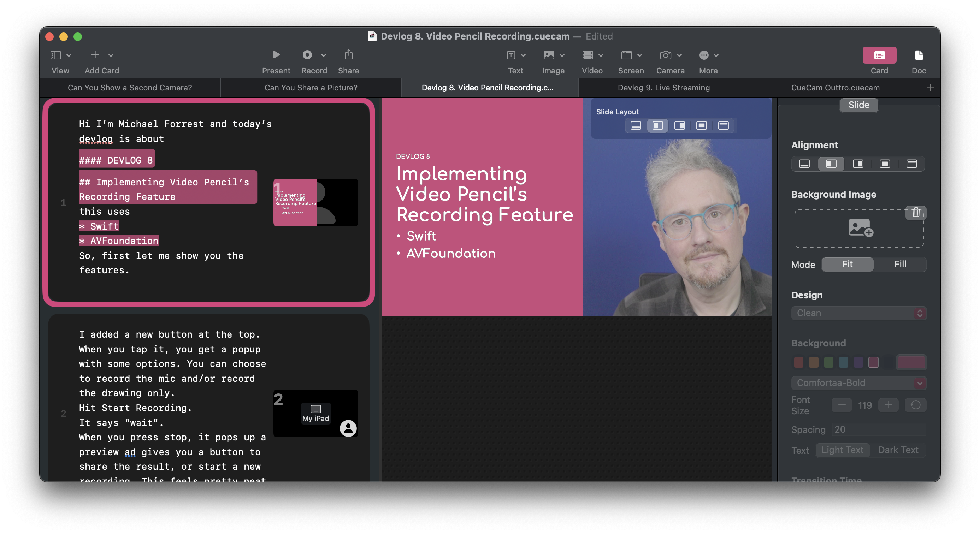Insert a Text element icon
This screenshot has width=980, height=534.
(x=511, y=55)
